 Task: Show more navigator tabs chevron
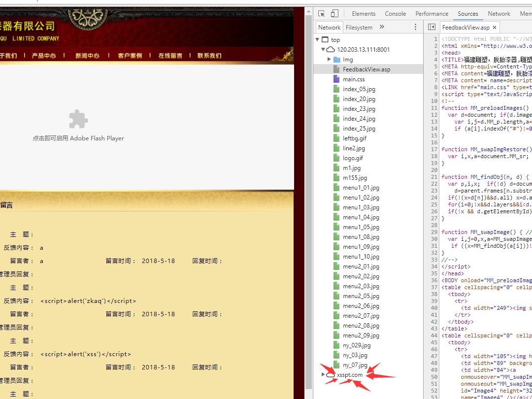382,27
